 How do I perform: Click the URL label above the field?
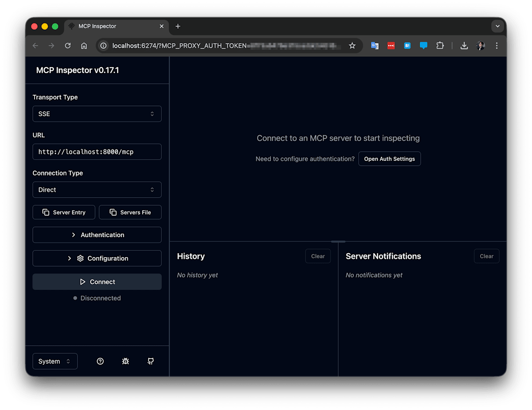pos(39,135)
